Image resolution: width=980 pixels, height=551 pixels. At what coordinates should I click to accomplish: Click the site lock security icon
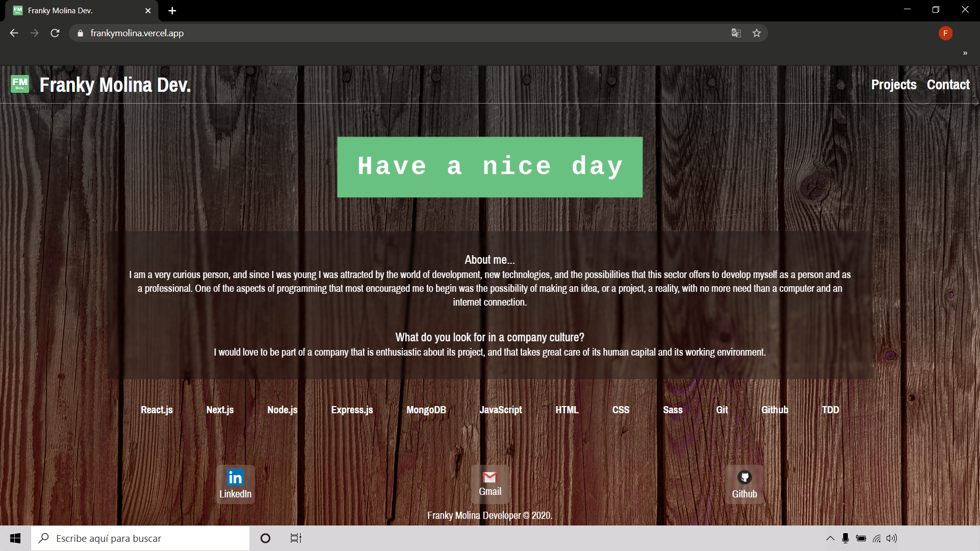(80, 33)
